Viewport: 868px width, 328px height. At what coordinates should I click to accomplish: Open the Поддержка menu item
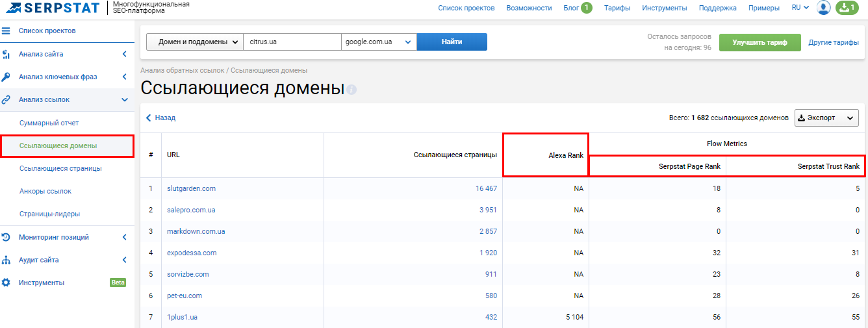point(718,8)
